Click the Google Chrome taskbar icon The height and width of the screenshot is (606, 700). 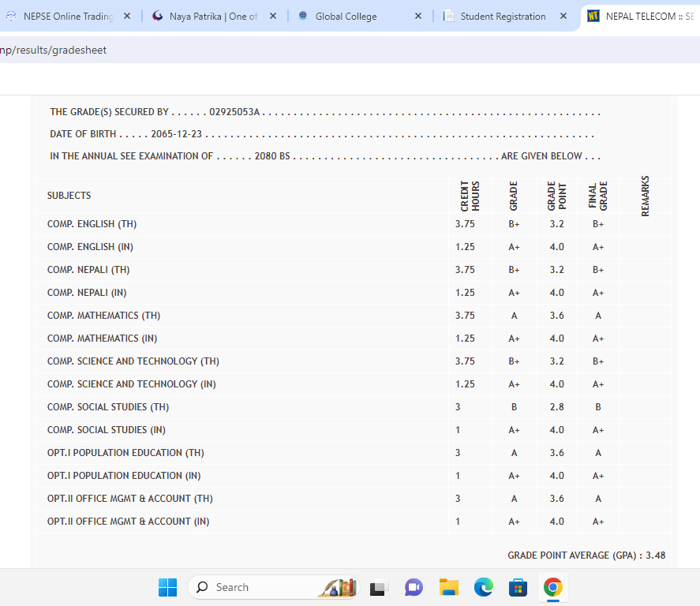click(x=552, y=587)
